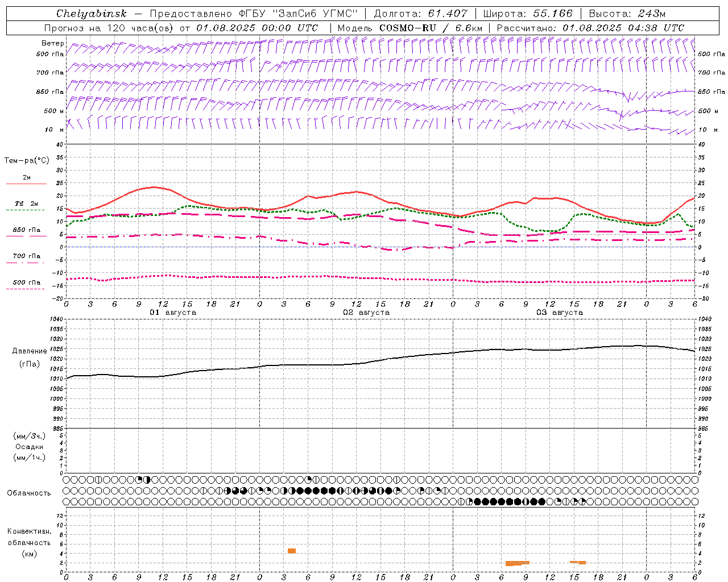728x582 pixels.
Task: Click the Конвективн. convective cloud label
Action: click(30, 531)
